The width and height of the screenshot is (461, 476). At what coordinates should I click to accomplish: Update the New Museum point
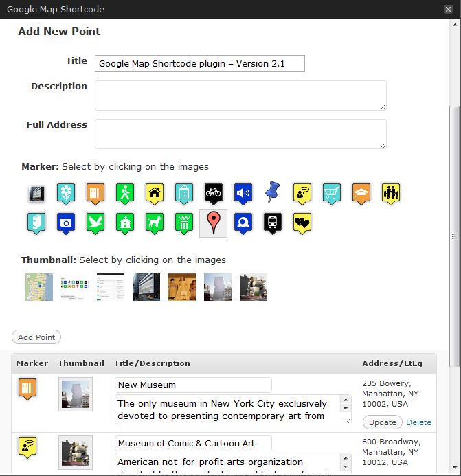coord(383,422)
